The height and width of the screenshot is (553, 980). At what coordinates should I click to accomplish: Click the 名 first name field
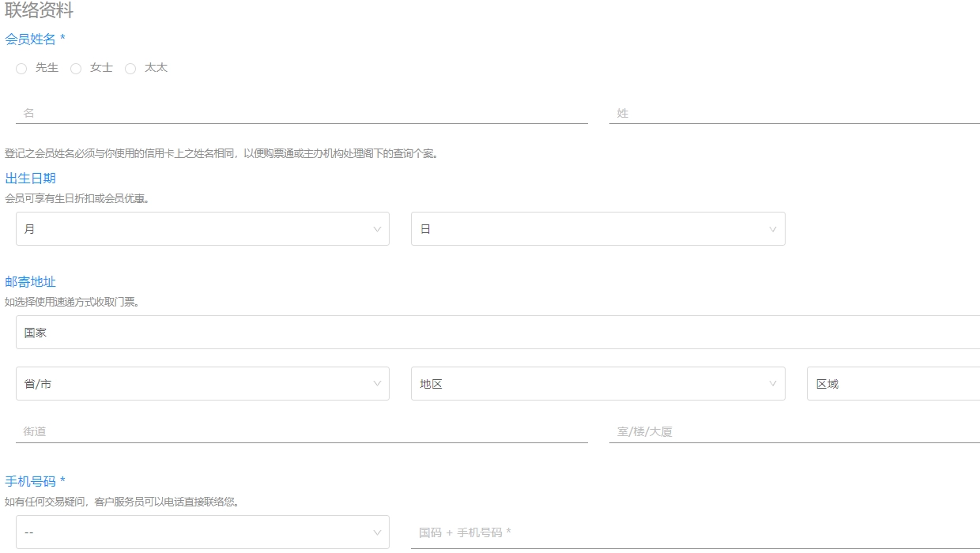click(x=300, y=113)
